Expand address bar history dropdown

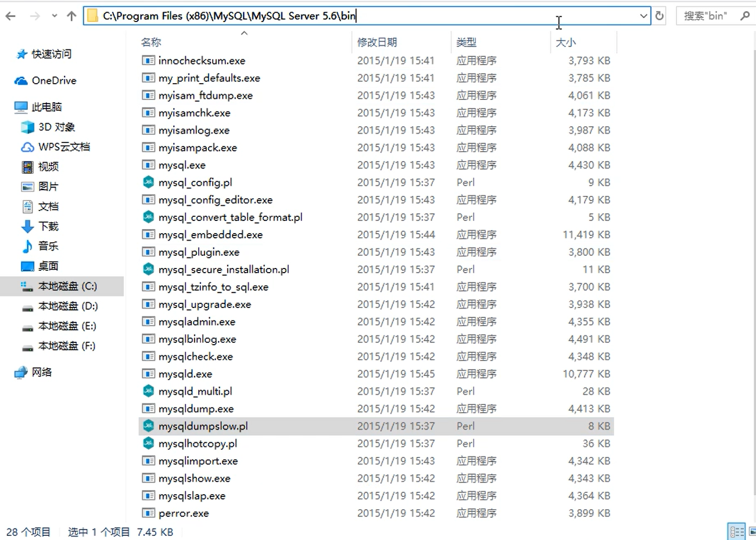(643, 16)
